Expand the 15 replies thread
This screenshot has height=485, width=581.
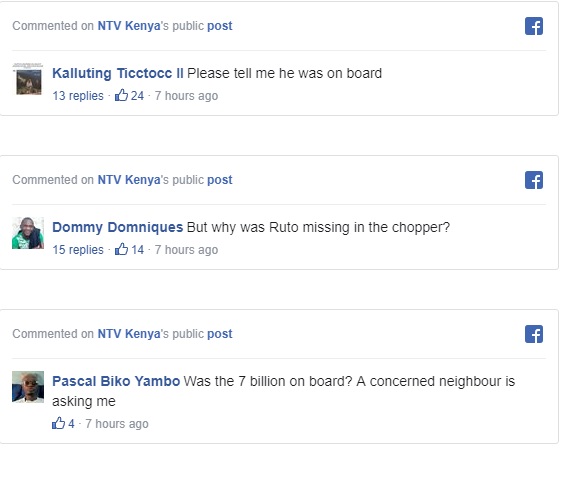coord(78,250)
